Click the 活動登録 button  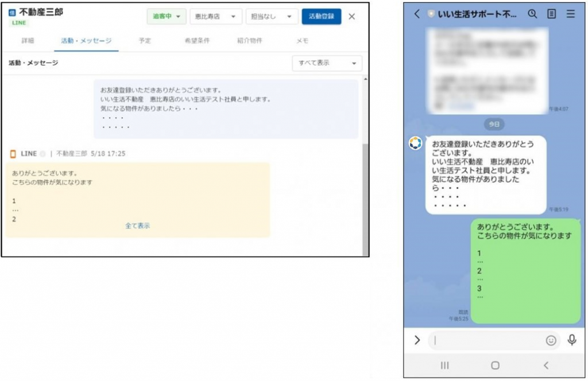(x=322, y=17)
